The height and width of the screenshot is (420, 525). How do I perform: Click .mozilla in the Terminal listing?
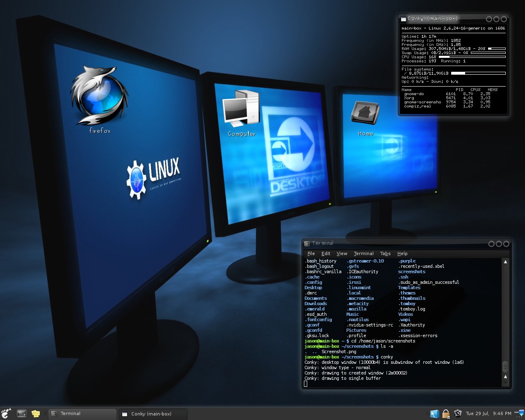pyautogui.click(x=356, y=309)
